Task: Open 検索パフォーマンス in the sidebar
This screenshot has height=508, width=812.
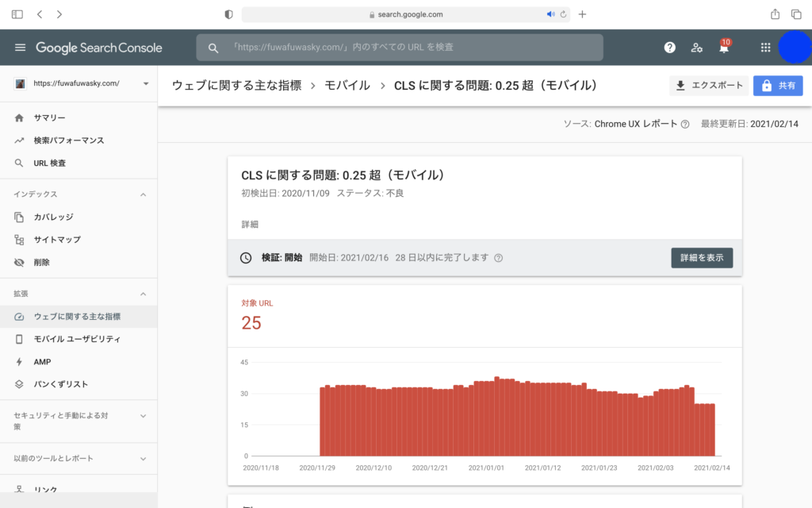Action: click(x=79, y=140)
